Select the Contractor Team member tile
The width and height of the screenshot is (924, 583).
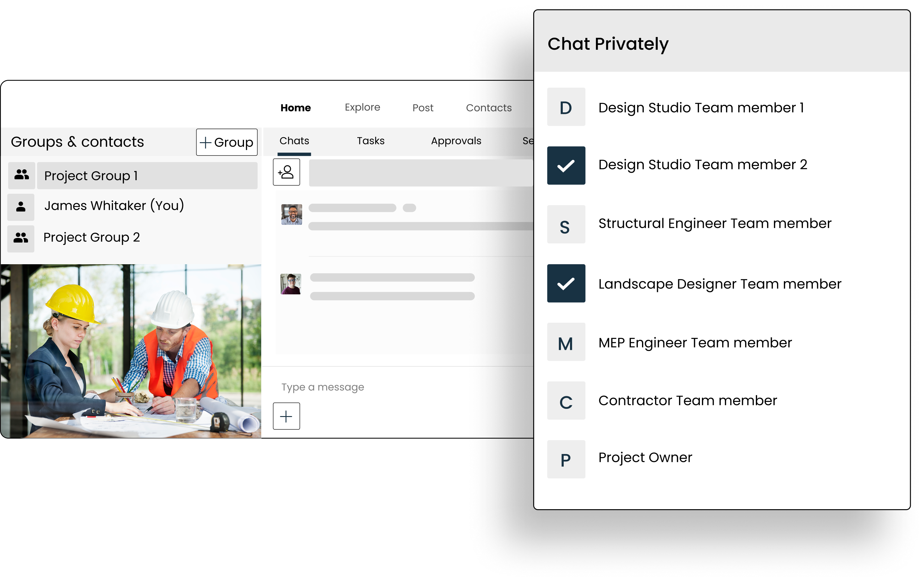565,401
